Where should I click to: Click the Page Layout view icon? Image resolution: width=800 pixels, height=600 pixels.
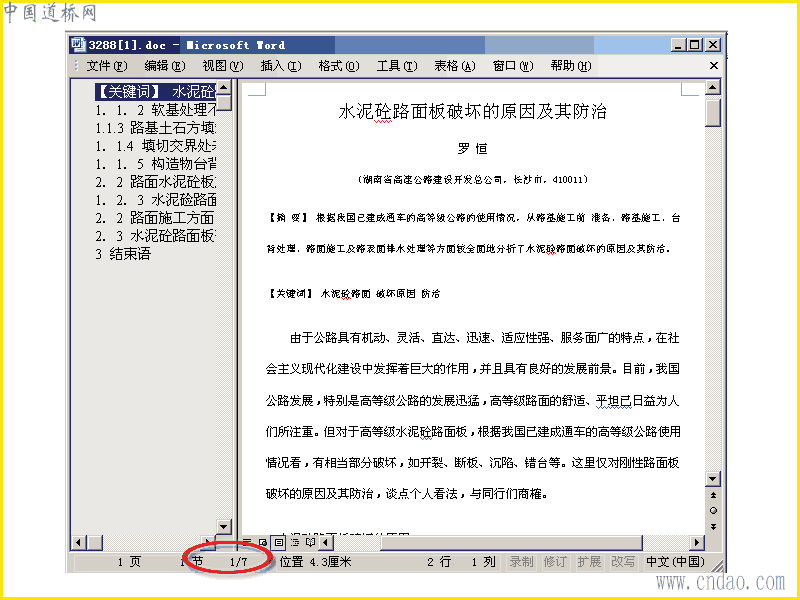(x=279, y=541)
